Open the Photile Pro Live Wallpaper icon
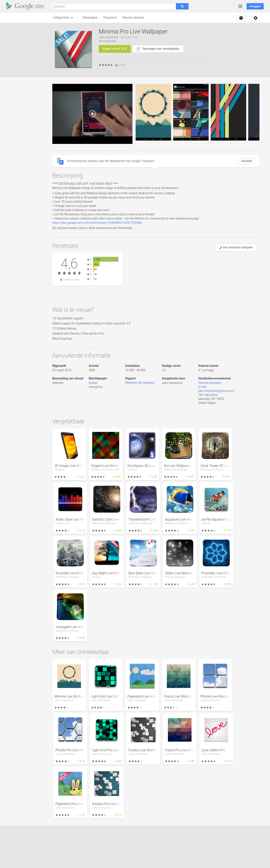The height and width of the screenshot is (868, 270). [70, 730]
